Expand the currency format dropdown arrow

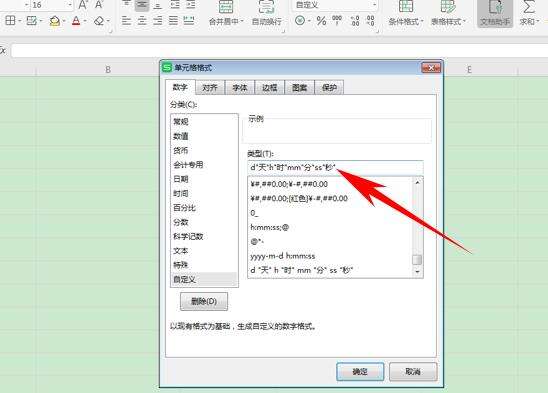pyautogui.click(x=309, y=21)
